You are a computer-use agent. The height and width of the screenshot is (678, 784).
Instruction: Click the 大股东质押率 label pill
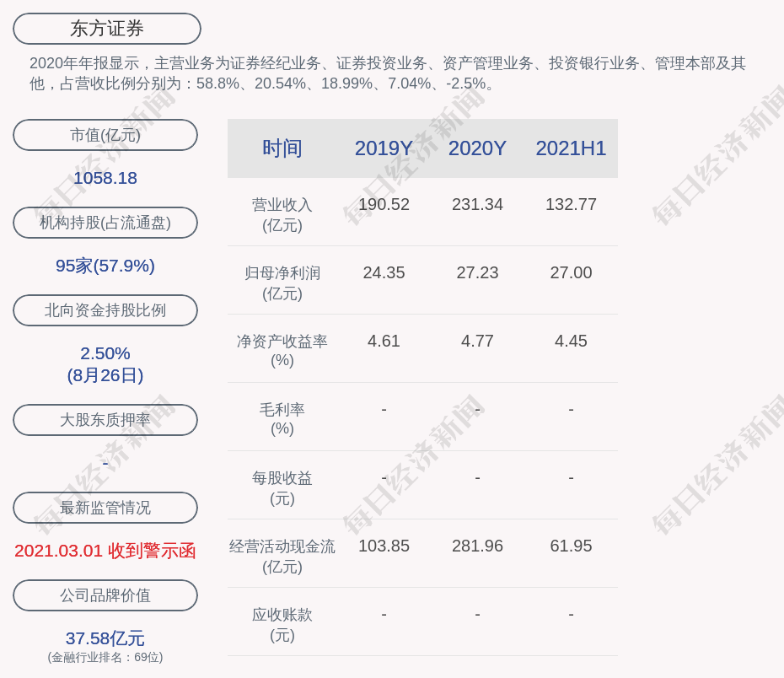tap(105, 420)
